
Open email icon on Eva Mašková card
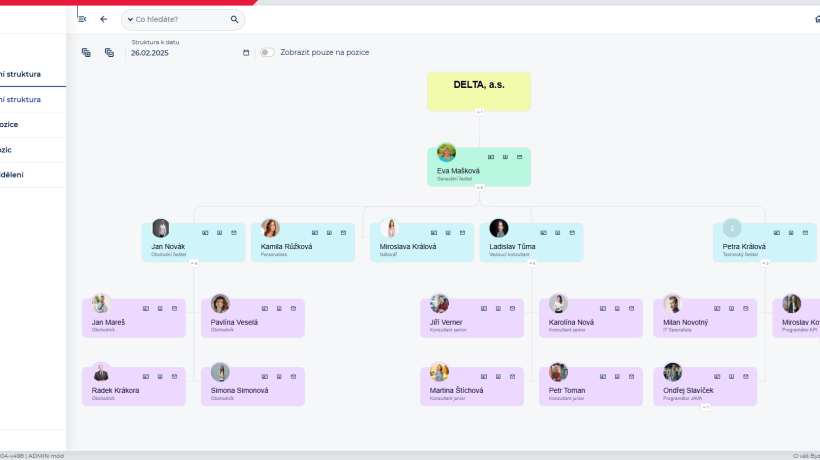[x=519, y=157]
